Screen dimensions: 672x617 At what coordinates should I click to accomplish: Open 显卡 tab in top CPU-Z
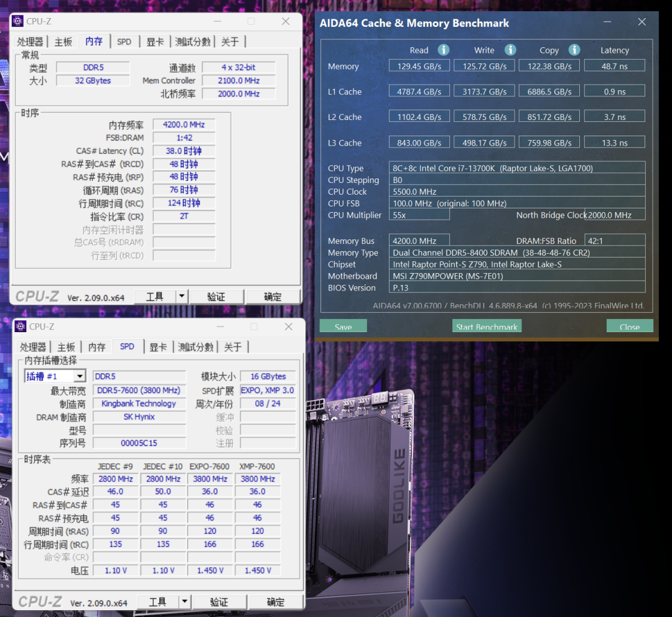click(x=155, y=42)
